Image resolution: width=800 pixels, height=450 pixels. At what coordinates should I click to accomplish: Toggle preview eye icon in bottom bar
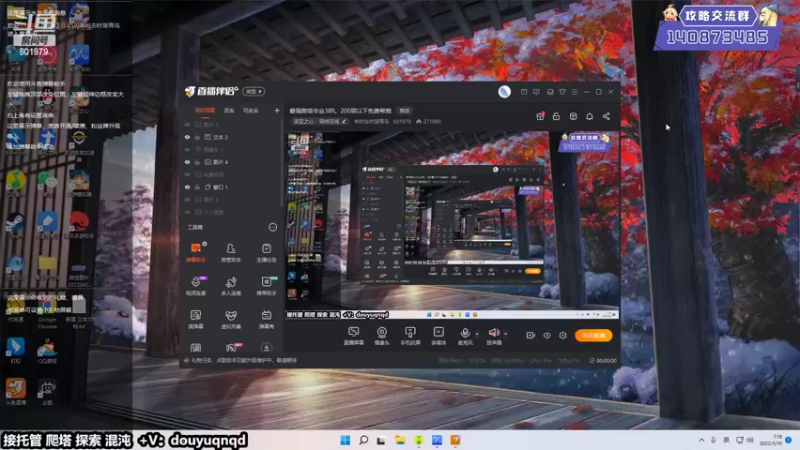(x=547, y=335)
